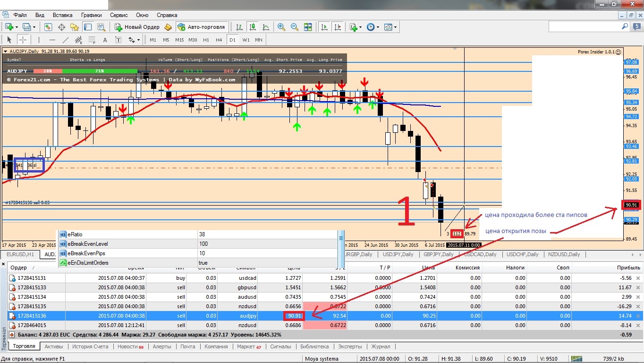Switch to the H4 timeframe
This screenshot has height=363, width=644.
(219, 40)
